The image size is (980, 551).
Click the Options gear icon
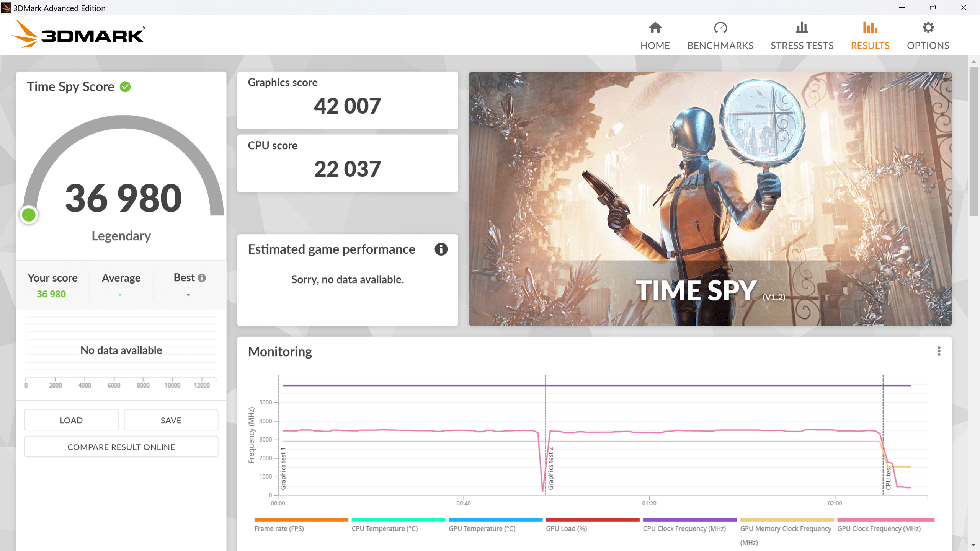[x=928, y=28]
